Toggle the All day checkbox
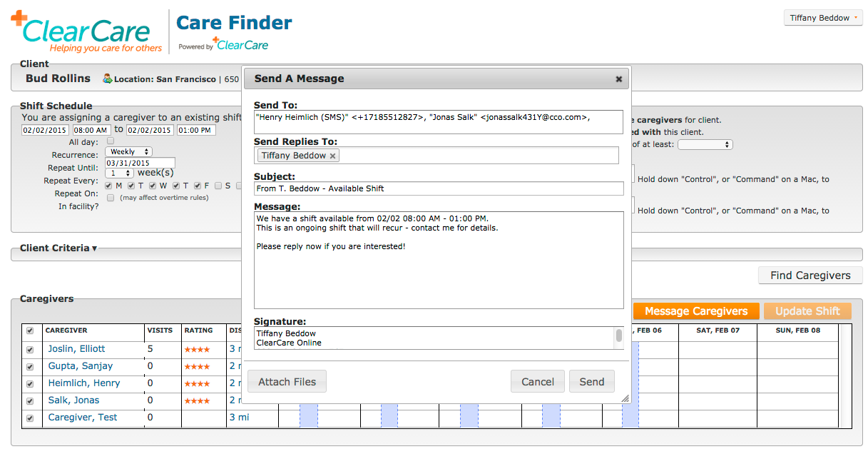 [111, 141]
